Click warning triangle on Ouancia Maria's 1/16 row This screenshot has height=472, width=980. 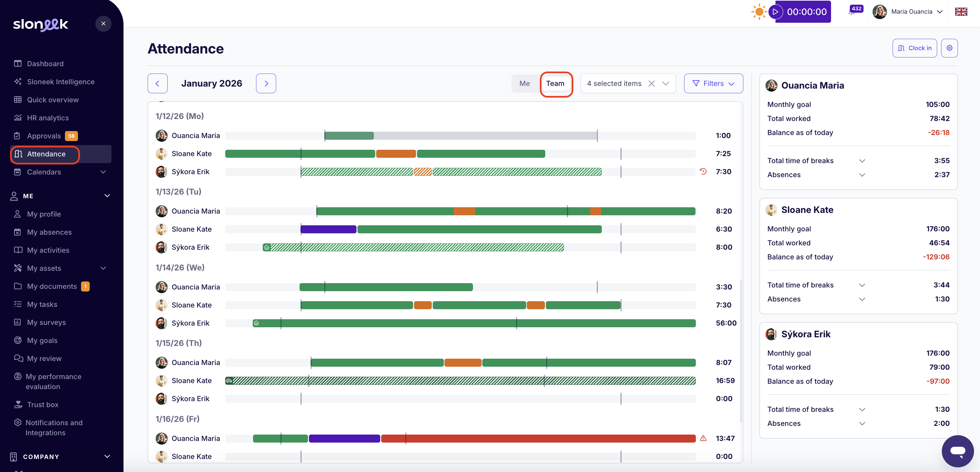coord(703,438)
